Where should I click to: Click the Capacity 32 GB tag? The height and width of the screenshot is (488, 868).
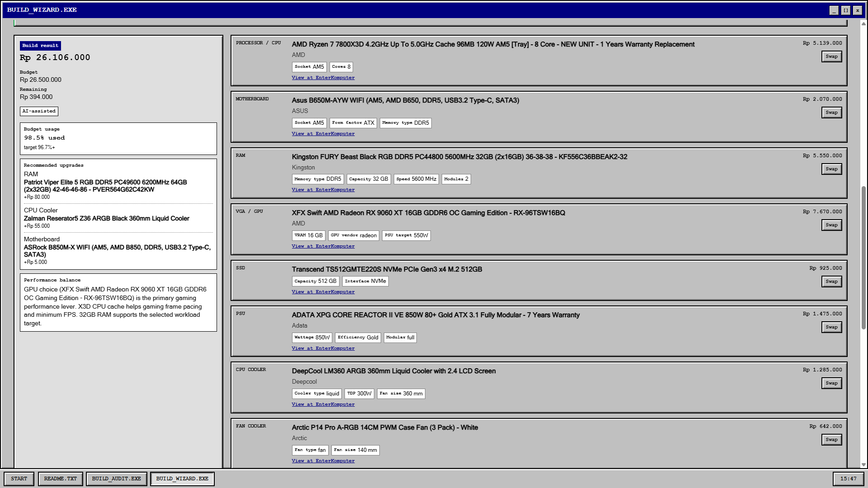(x=368, y=179)
